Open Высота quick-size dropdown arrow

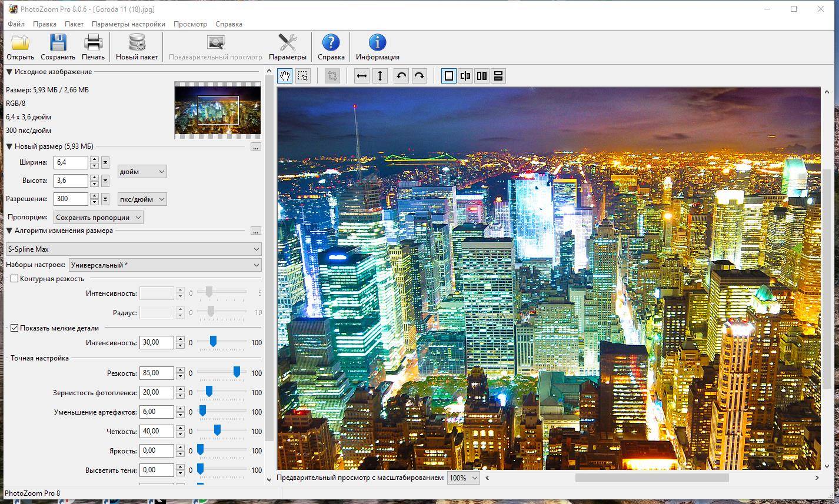[105, 181]
